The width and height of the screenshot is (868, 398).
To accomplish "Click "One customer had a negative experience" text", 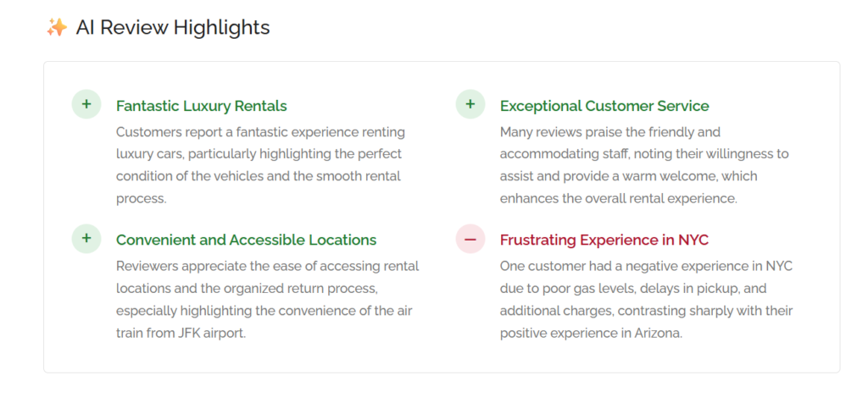I will pos(617,266).
